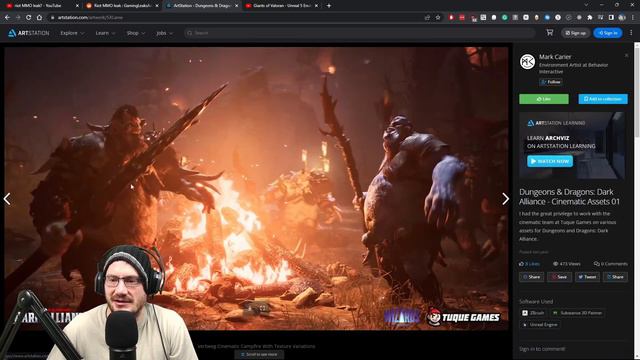Expand the Jobs dropdown menu
Screen dimensions: 640x360
tap(164, 33)
